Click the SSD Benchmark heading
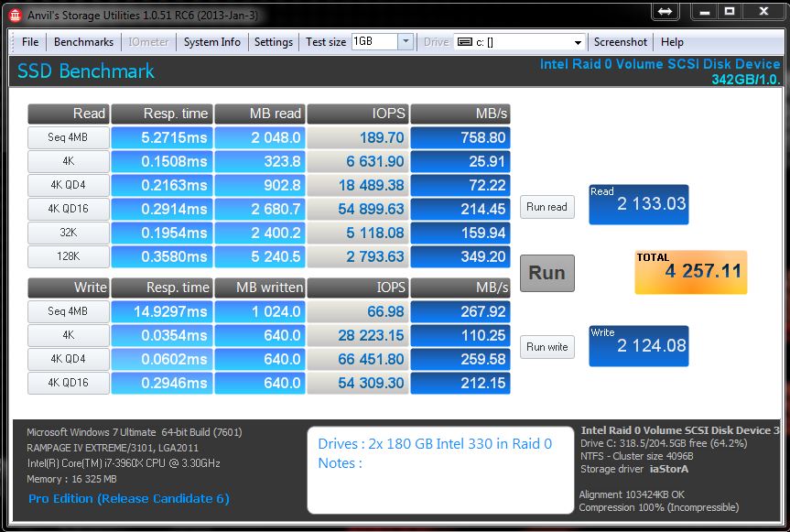The height and width of the screenshot is (532, 790). pyautogui.click(x=86, y=71)
